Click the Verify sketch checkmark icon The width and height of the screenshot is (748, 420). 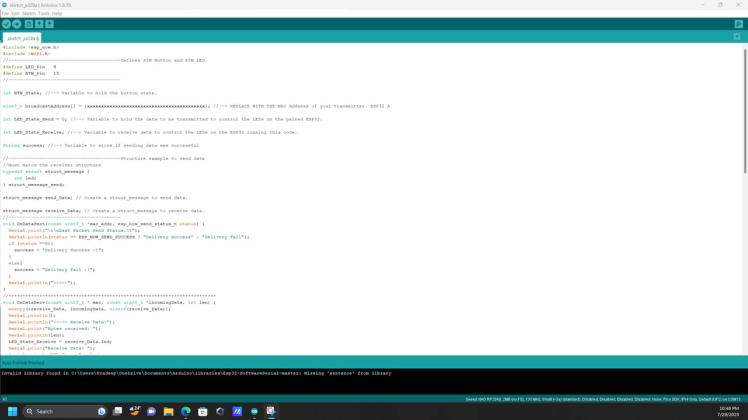click(6, 24)
